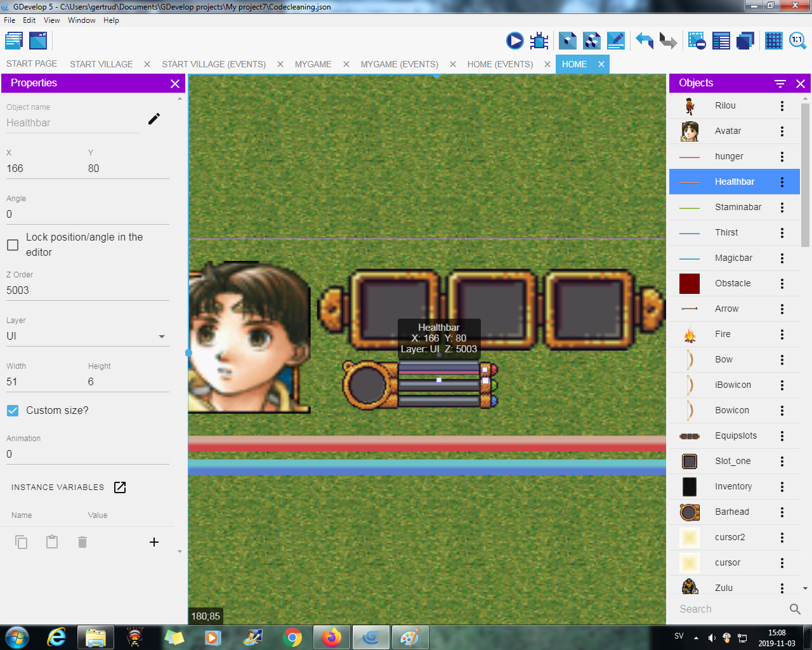Switch to the START VILLAGE tab
The width and height of the screenshot is (812, 650).
pos(101,64)
